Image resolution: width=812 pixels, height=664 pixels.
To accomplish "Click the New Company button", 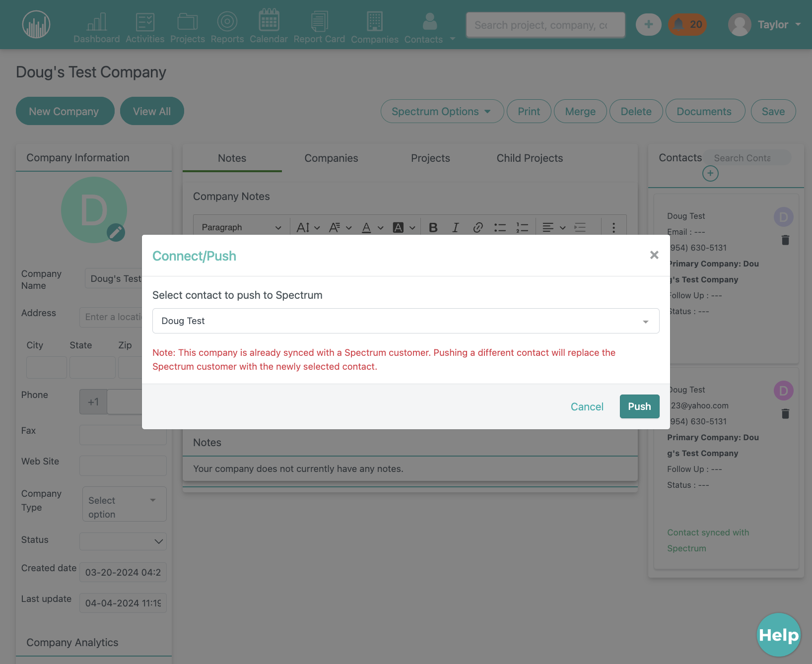I will (65, 111).
